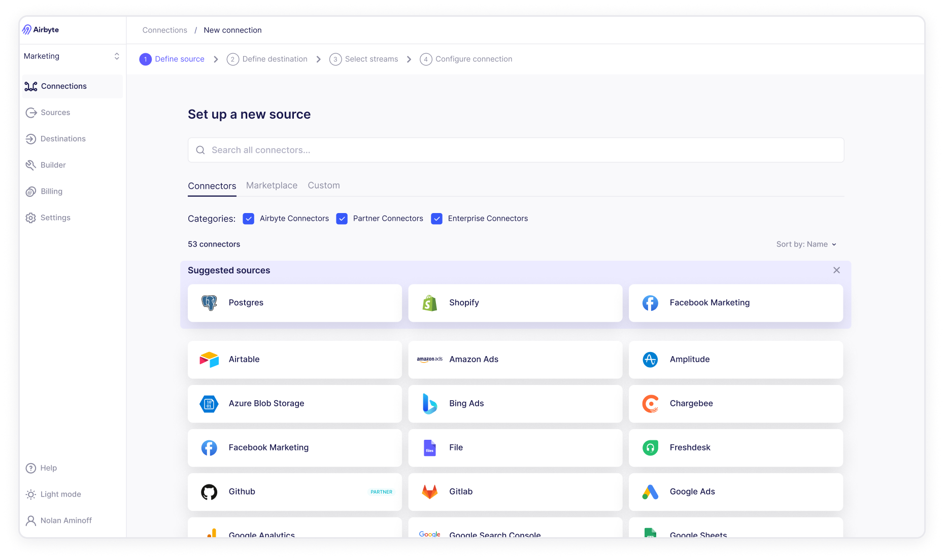Click the Nolan Aminoff user icon
This screenshot has height=560, width=944.
(31, 521)
